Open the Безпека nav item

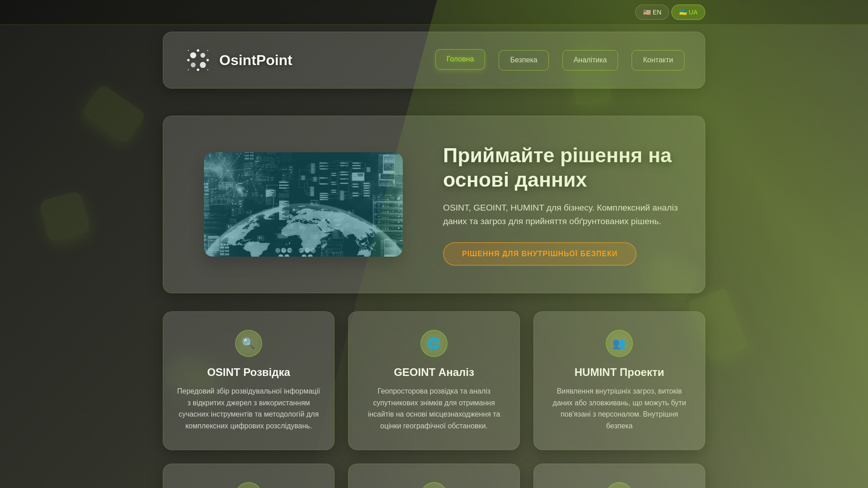(x=524, y=60)
